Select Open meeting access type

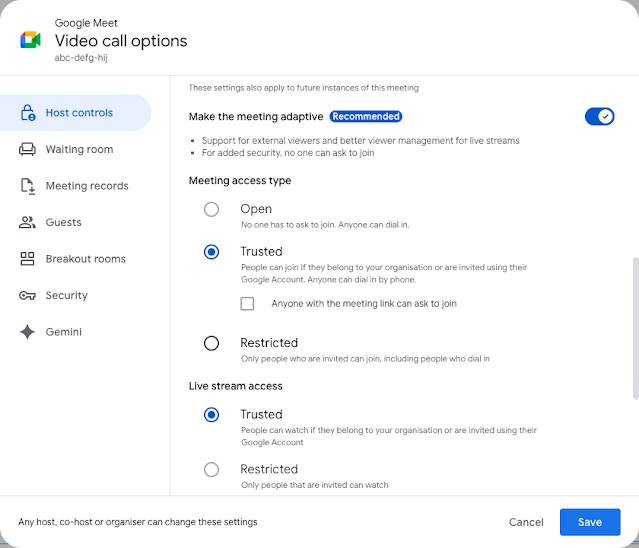(x=211, y=210)
